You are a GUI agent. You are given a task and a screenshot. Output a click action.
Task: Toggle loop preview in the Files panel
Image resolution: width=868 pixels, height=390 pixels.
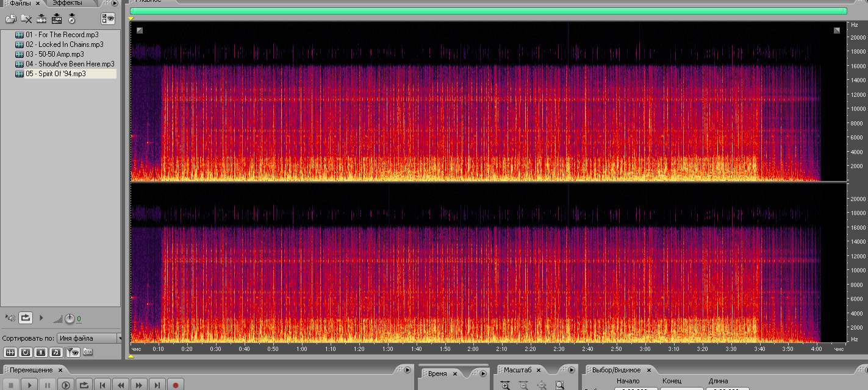25,317
